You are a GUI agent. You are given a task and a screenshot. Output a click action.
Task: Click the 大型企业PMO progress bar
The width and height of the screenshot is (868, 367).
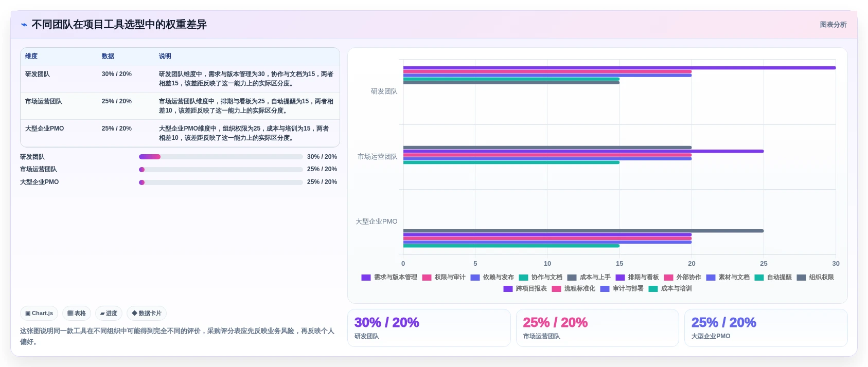point(221,182)
